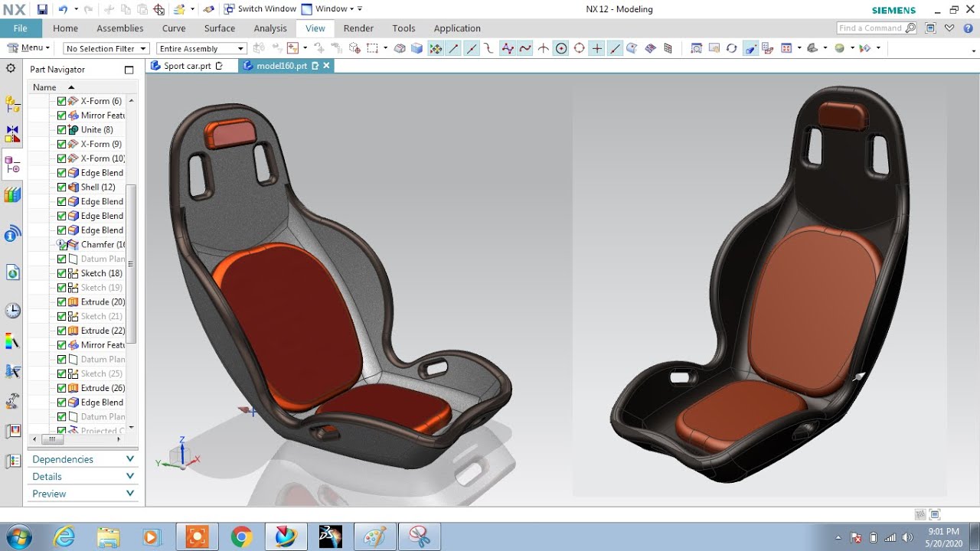The image size is (980, 551).
Task: Maximize the Part Navigator panel
Action: click(129, 70)
